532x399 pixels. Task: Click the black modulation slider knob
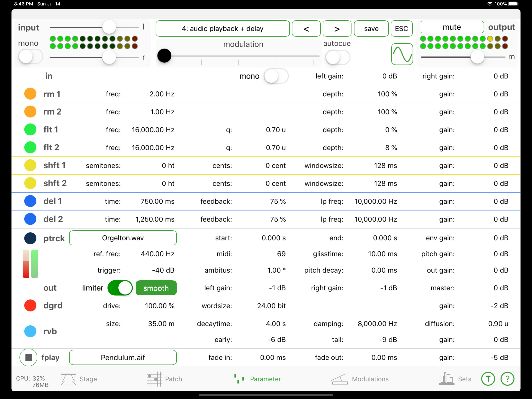(x=164, y=56)
